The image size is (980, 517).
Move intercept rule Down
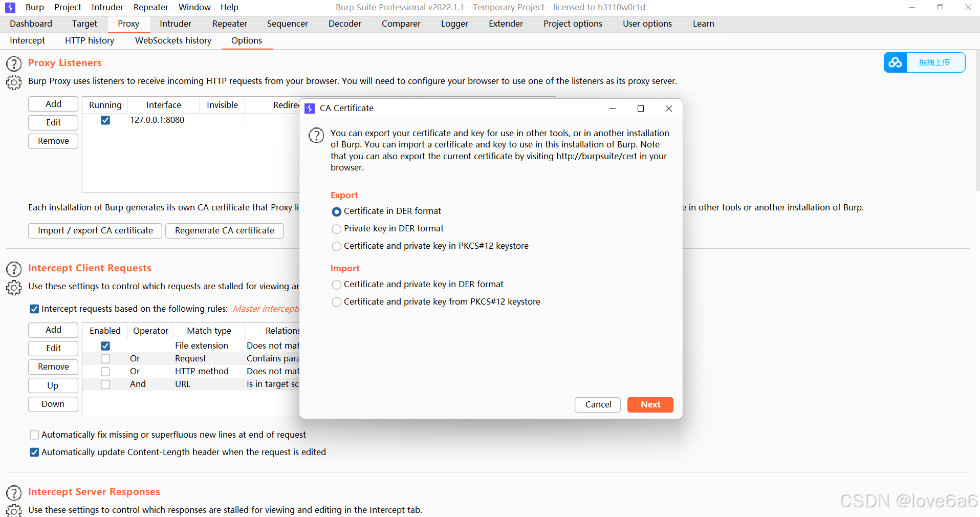coord(53,404)
